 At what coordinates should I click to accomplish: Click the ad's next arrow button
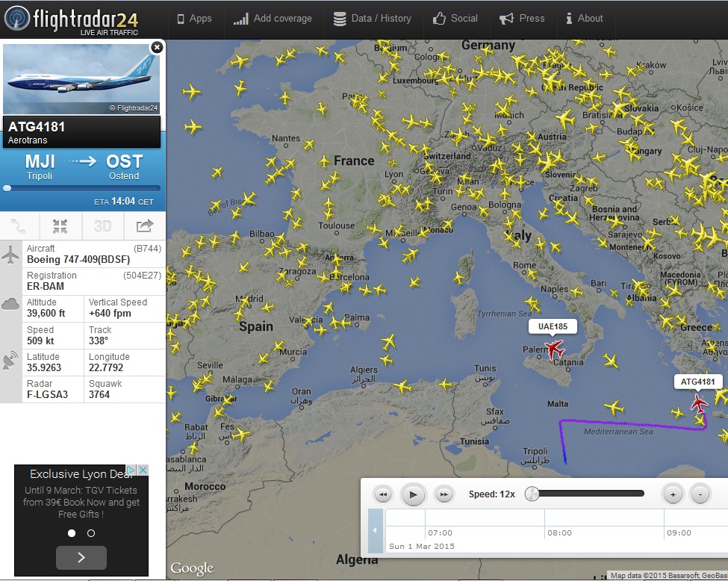(x=81, y=557)
